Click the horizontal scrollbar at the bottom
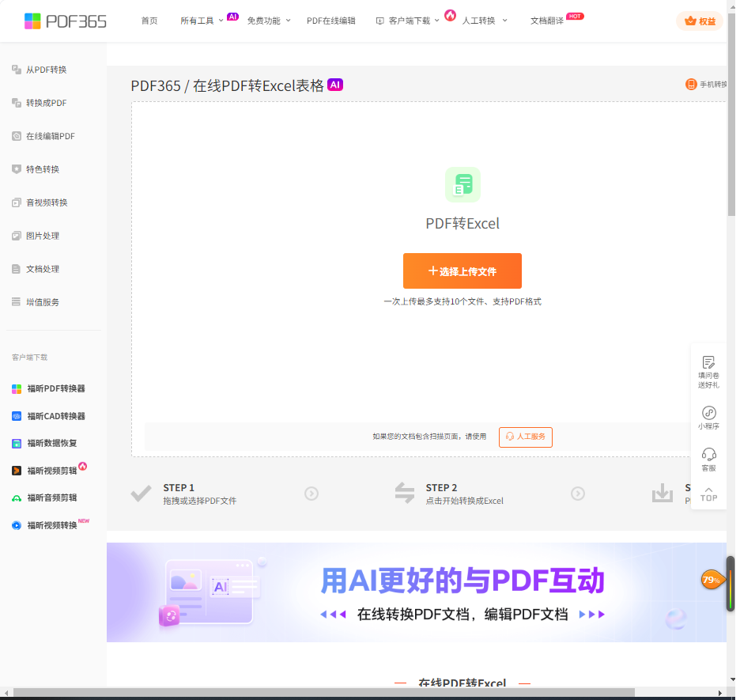This screenshot has height=700, width=740. coord(324,692)
